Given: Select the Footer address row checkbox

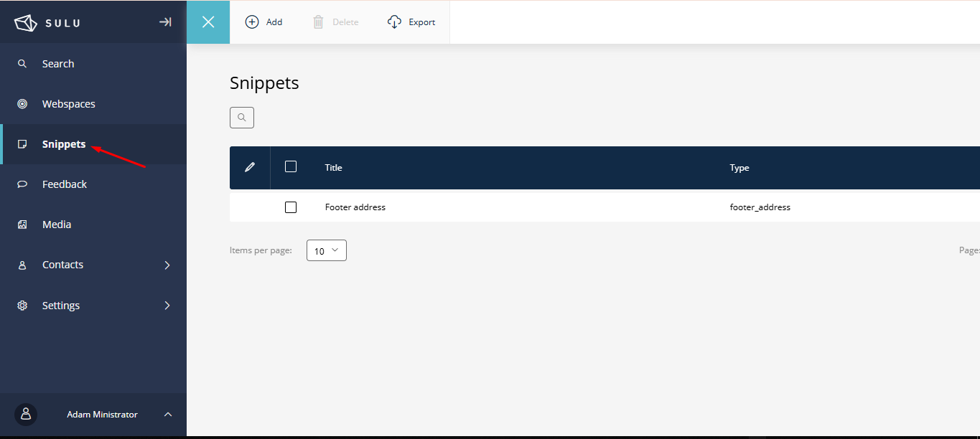Looking at the screenshot, I should click(291, 207).
